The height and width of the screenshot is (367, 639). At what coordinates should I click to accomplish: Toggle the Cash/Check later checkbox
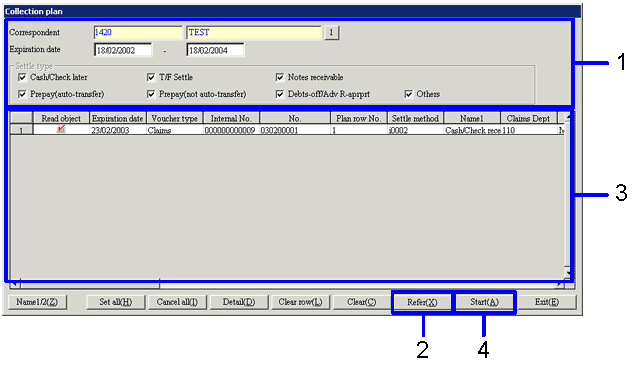[x=22, y=77]
